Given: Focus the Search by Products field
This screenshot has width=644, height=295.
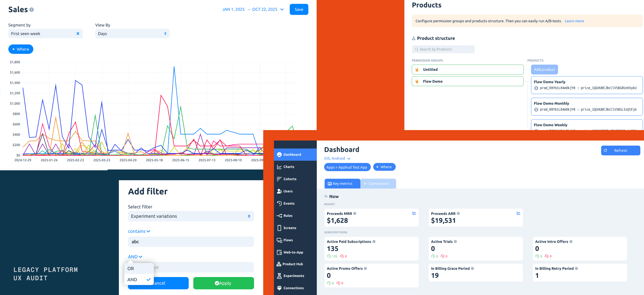Looking at the screenshot, I should pyautogui.click(x=443, y=49).
